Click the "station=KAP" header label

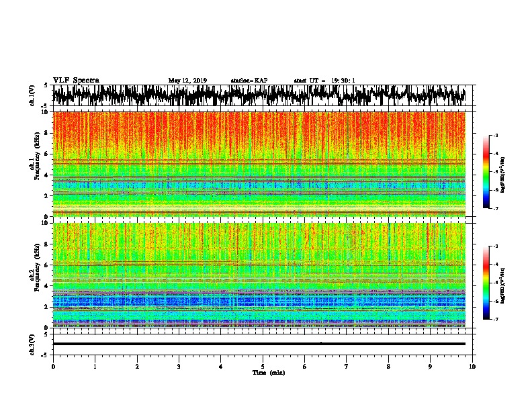[249, 81]
